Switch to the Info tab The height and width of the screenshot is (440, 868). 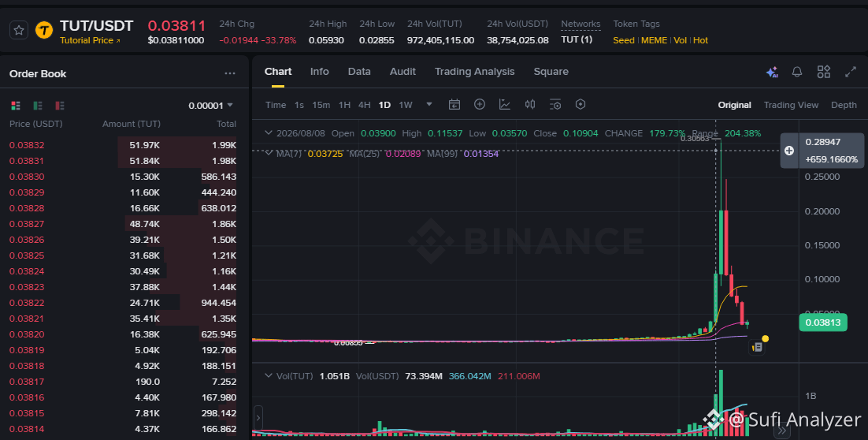pyautogui.click(x=320, y=72)
